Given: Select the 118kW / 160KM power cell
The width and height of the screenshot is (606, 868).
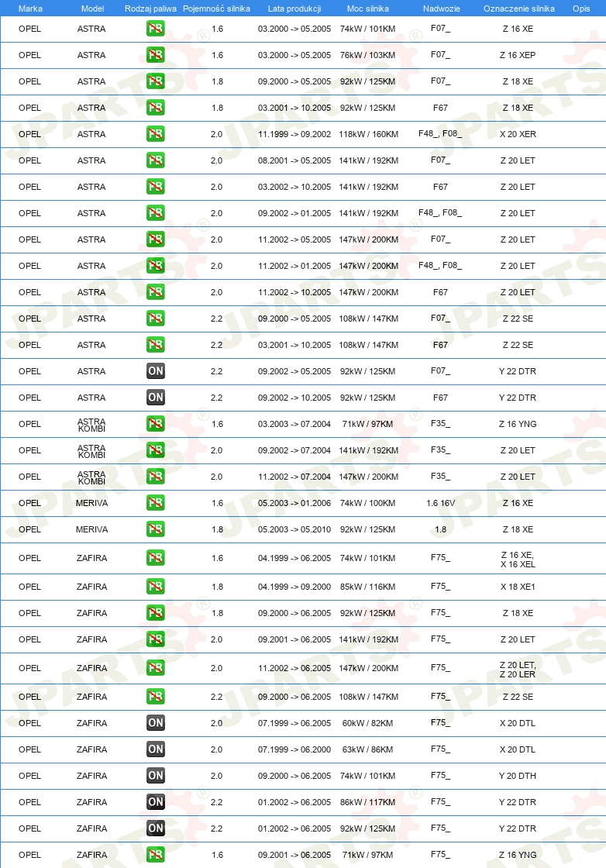Looking at the screenshot, I should [369, 134].
